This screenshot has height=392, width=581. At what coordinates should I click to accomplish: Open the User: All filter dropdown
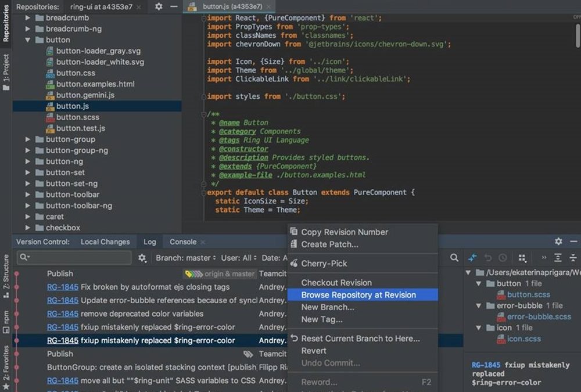pos(239,258)
